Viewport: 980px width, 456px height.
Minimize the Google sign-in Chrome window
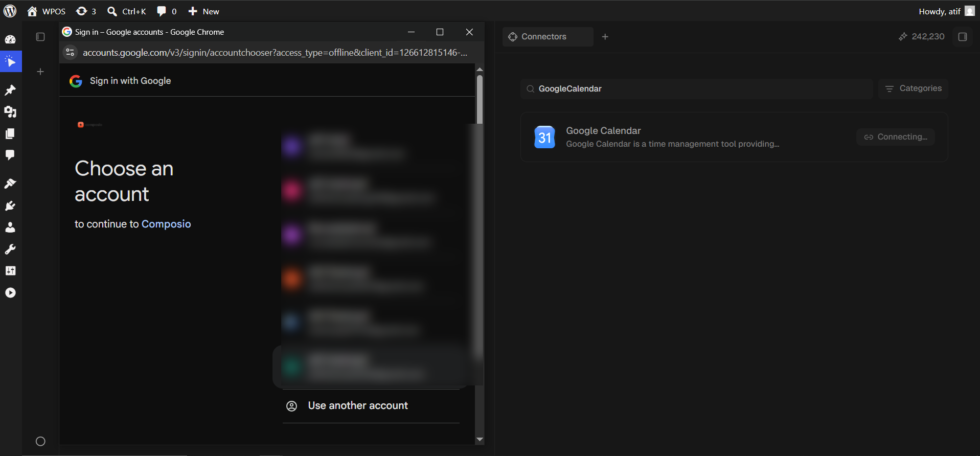[x=411, y=32]
